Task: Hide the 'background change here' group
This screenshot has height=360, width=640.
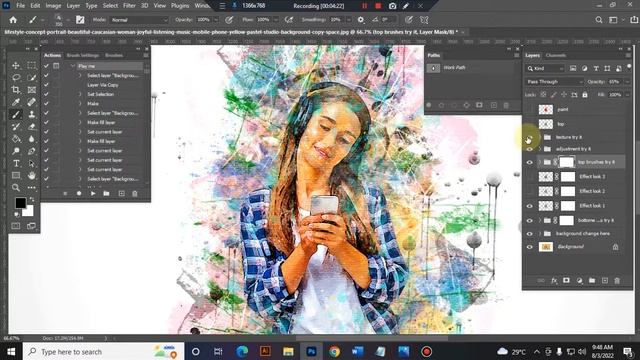Action: pyautogui.click(x=529, y=234)
